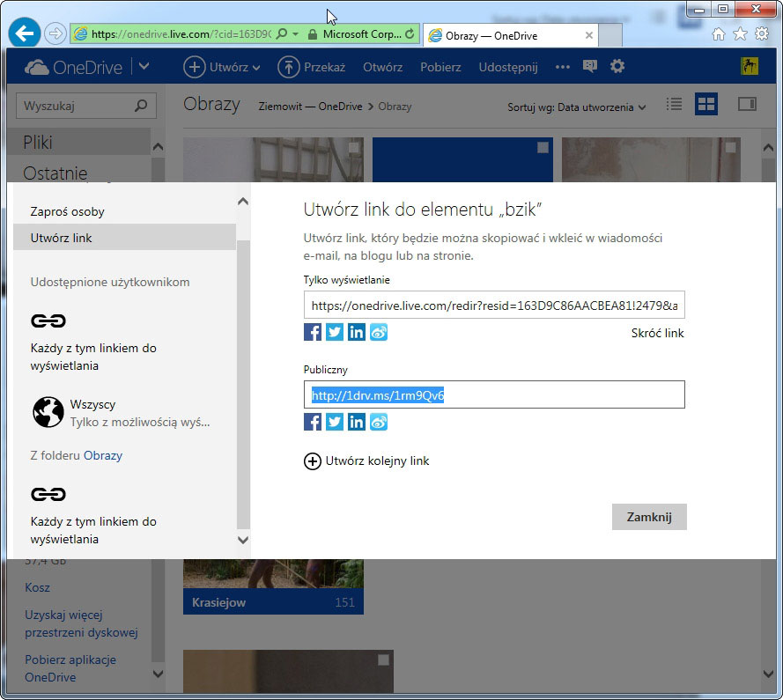Click the Ziemowit — OneDrive breadcrumb
Screen dimensions: 783x700
[x=310, y=107]
